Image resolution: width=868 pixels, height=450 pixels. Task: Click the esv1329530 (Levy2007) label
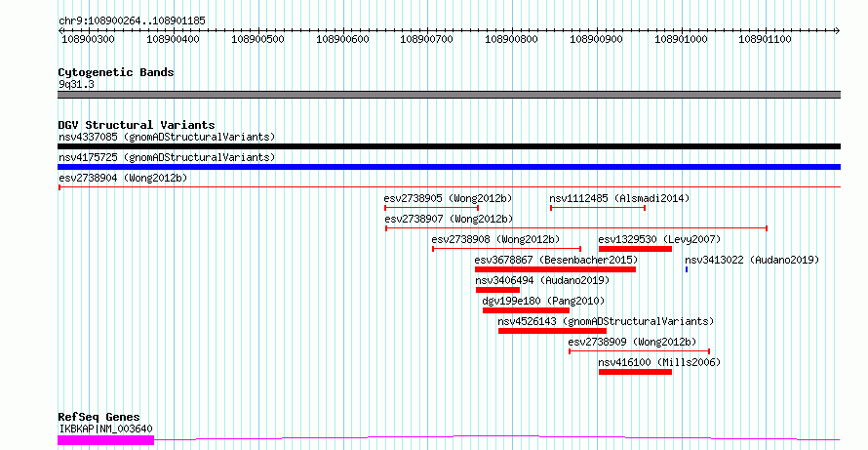pos(659,239)
